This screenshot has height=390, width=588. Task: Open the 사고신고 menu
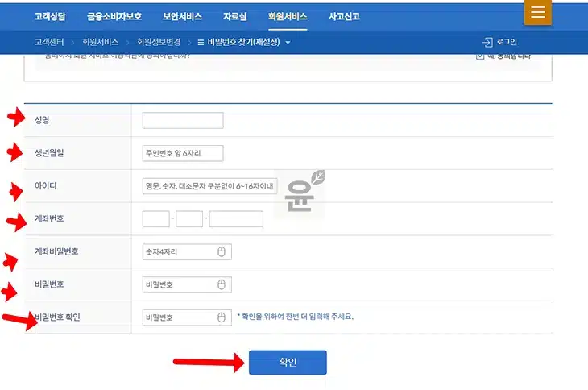[x=344, y=16]
